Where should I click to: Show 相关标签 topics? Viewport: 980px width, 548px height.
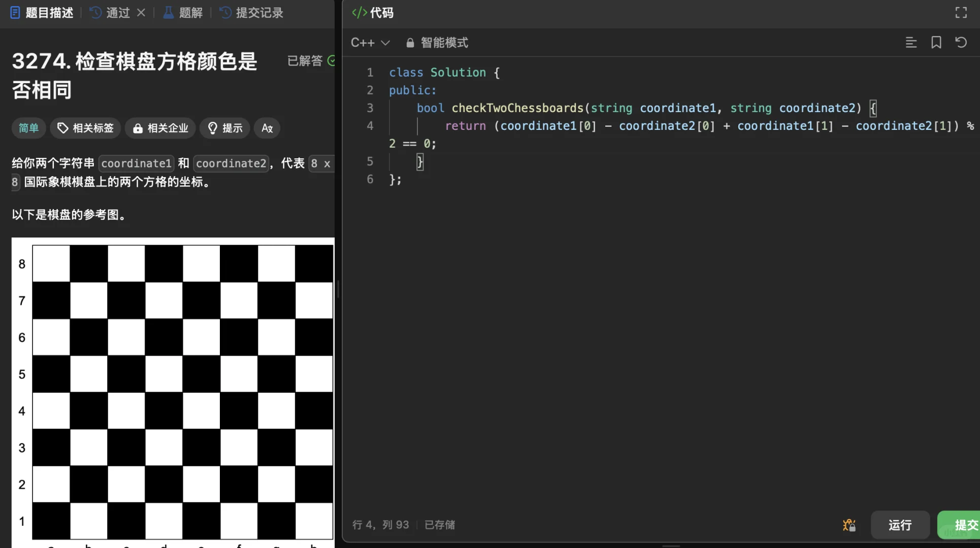[x=85, y=128]
